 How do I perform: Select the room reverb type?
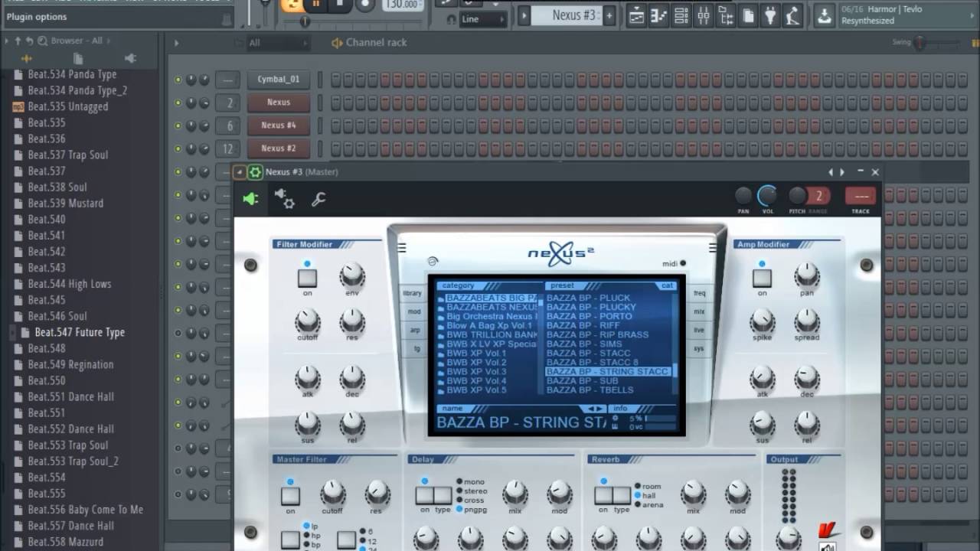click(x=647, y=487)
